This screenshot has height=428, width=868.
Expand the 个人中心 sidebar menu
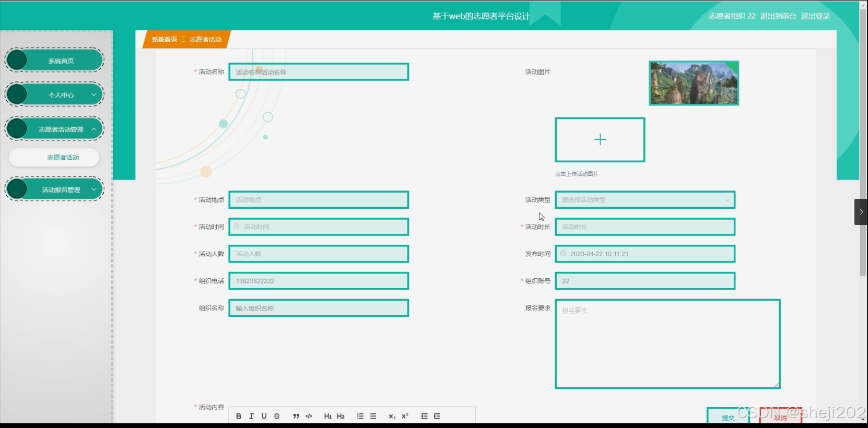click(x=54, y=95)
